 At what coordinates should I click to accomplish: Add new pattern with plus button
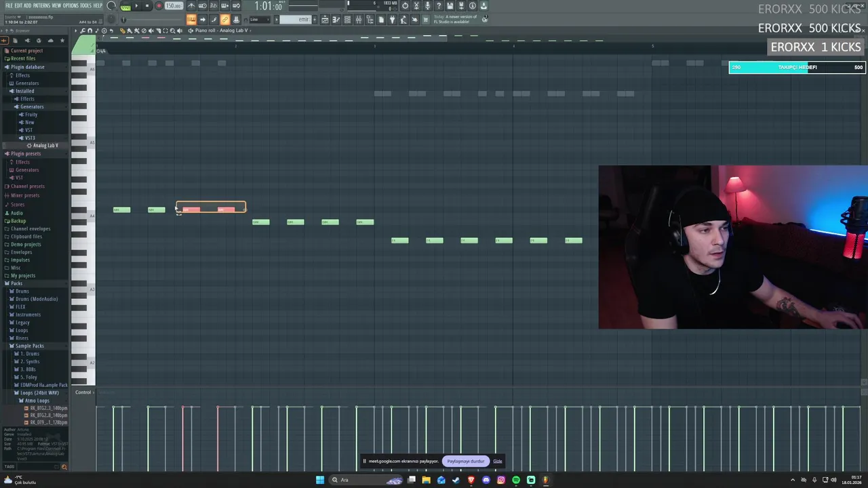click(x=315, y=19)
